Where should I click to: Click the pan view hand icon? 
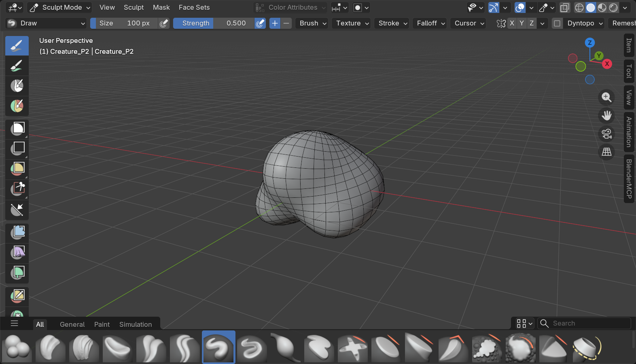(606, 116)
